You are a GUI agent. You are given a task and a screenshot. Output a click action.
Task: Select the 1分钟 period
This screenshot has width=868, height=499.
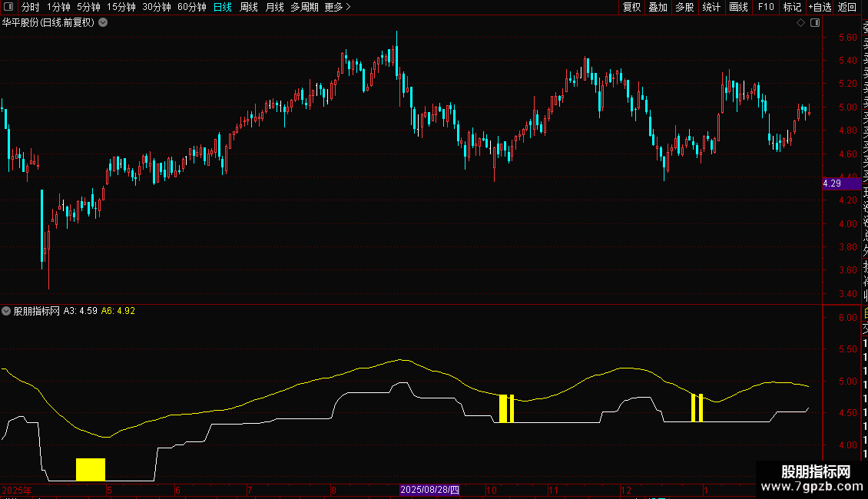(58, 7)
